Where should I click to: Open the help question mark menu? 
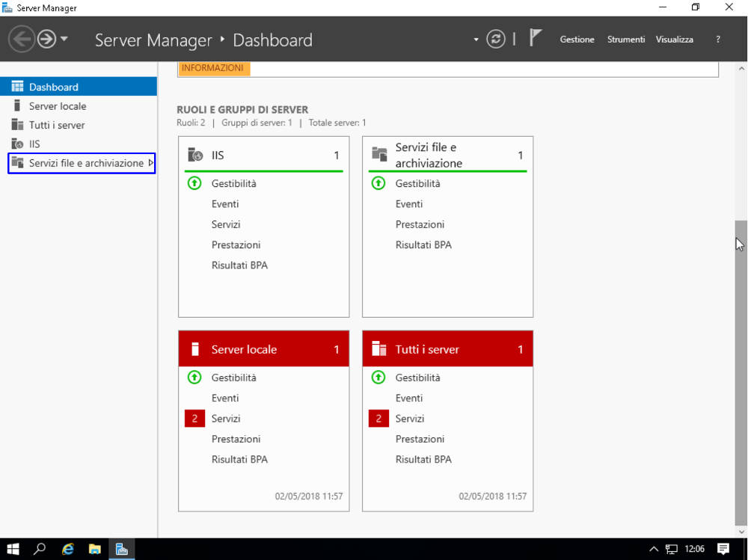point(718,40)
